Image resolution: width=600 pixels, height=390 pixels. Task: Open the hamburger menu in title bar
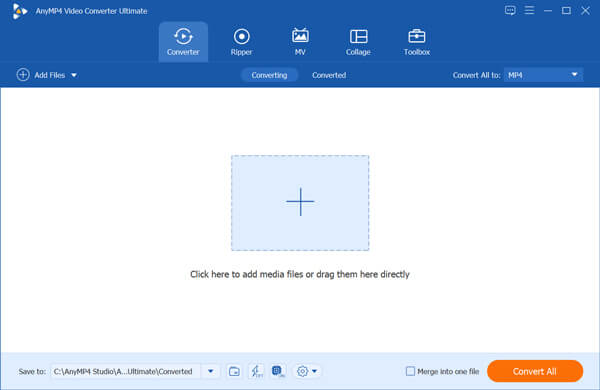(x=529, y=10)
